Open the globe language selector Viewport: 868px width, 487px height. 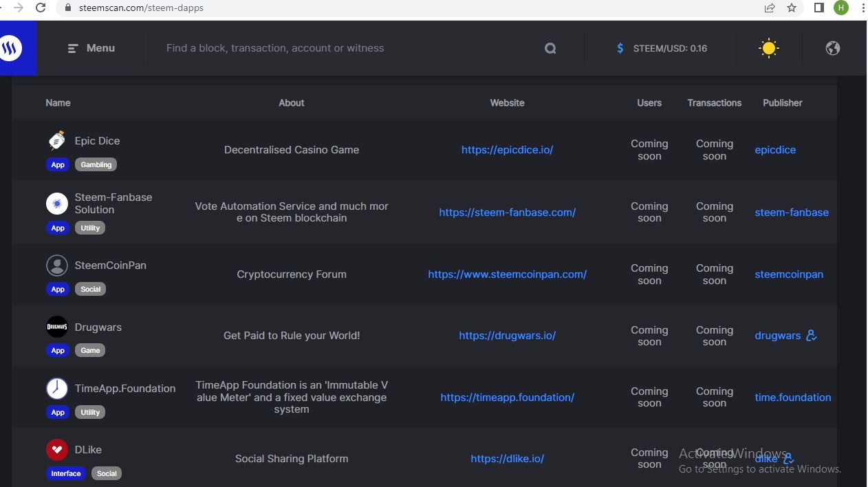[832, 48]
